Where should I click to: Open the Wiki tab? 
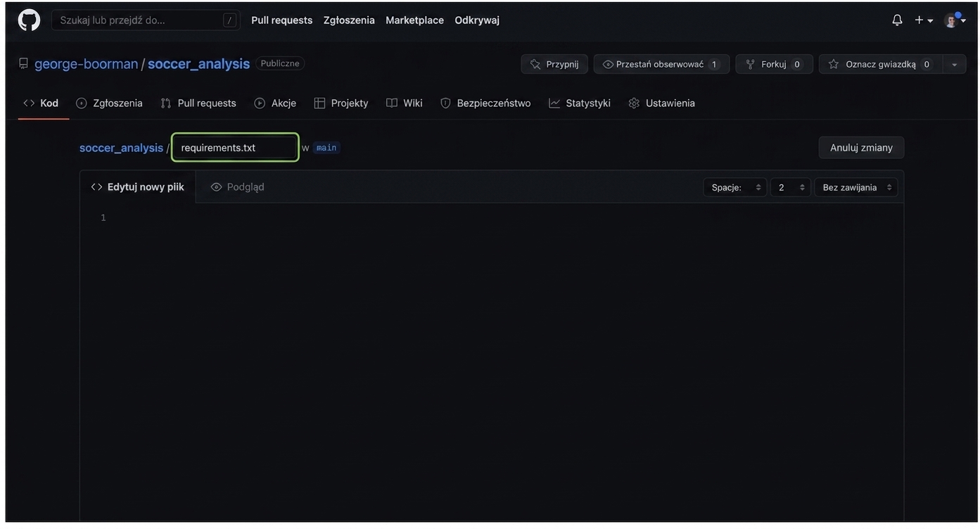(405, 103)
